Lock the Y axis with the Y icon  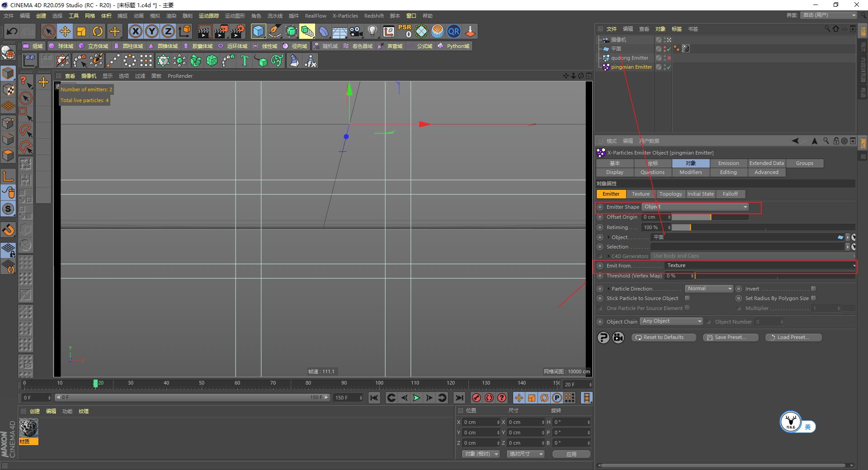click(x=151, y=31)
